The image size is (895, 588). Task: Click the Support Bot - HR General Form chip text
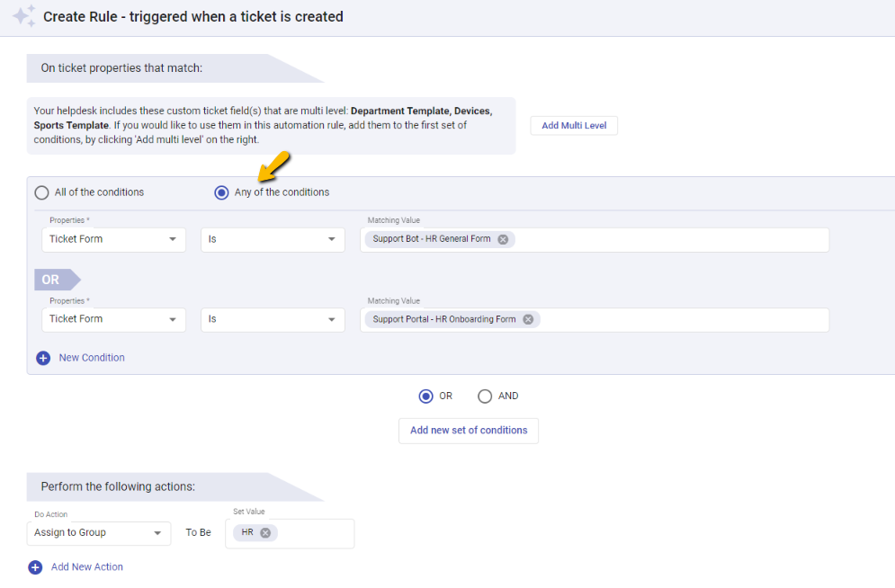pos(432,239)
